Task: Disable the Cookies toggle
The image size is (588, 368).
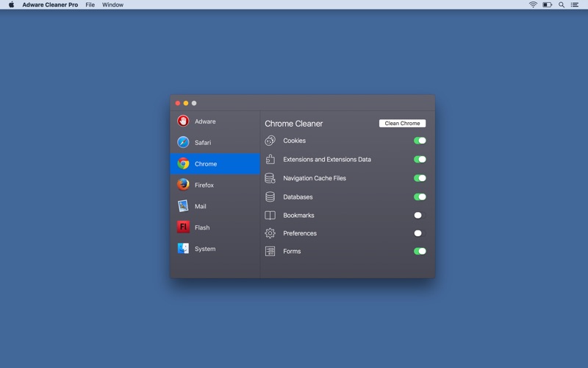Action: point(420,141)
